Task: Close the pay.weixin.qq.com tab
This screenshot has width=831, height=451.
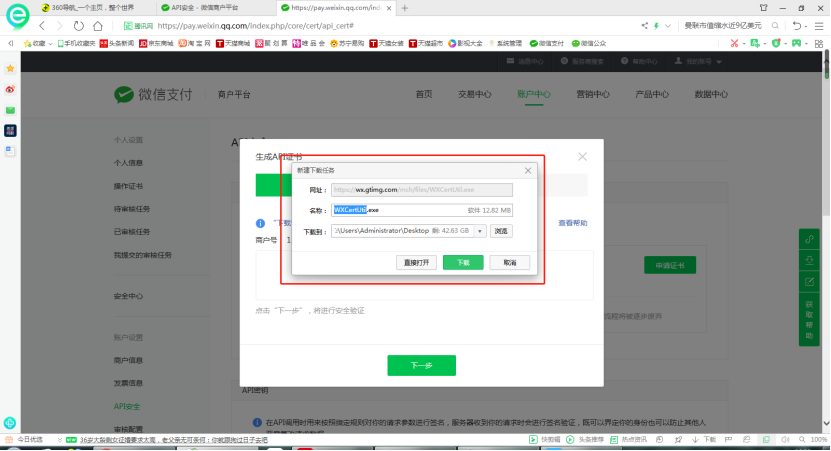Action: 389,8
